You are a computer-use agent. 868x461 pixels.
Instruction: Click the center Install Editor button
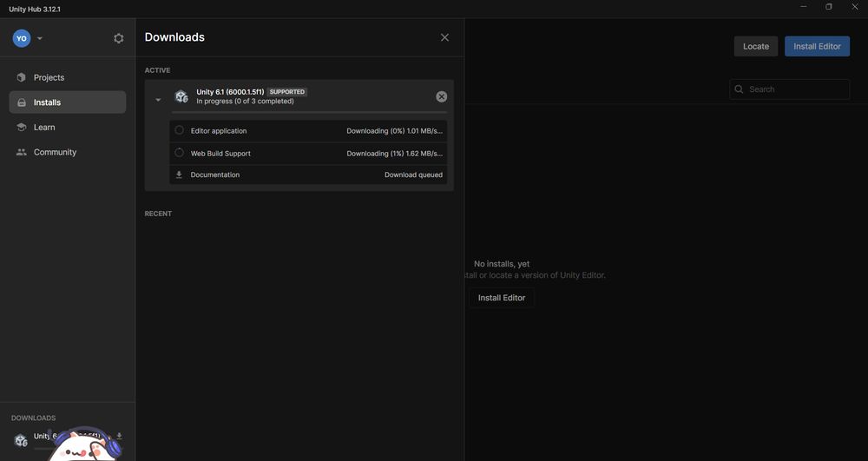[x=502, y=298]
